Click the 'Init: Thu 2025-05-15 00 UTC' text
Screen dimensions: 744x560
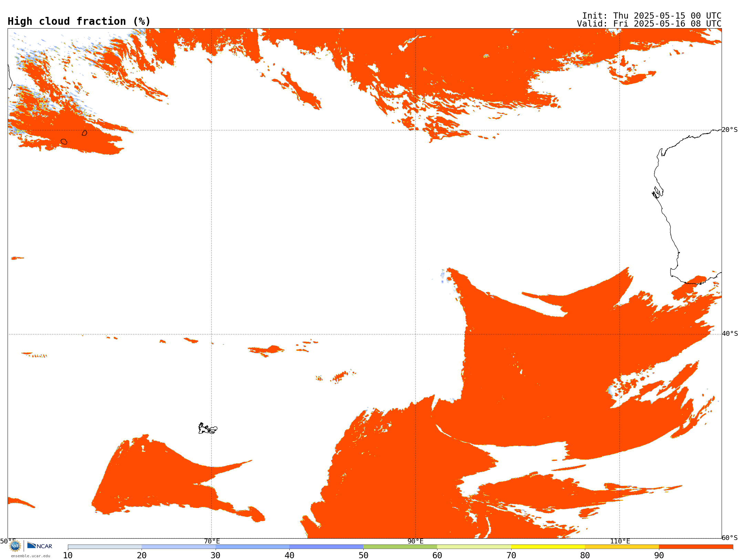(x=652, y=16)
